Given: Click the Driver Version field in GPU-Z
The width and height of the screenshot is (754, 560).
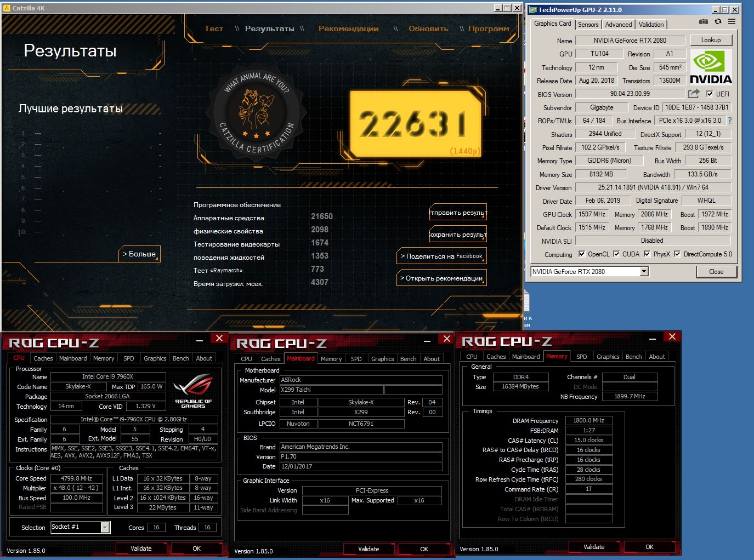Looking at the screenshot, I should point(653,187).
